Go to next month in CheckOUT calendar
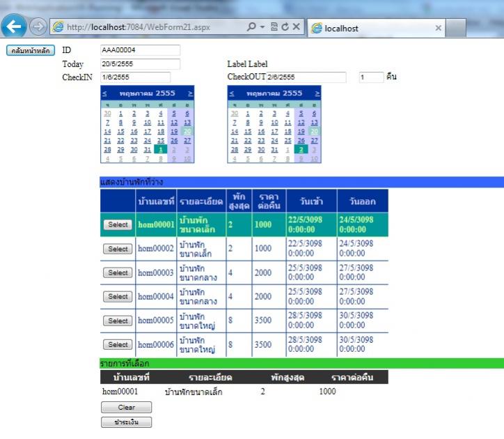The height and width of the screenshot is (439, 504). (317, 93)
